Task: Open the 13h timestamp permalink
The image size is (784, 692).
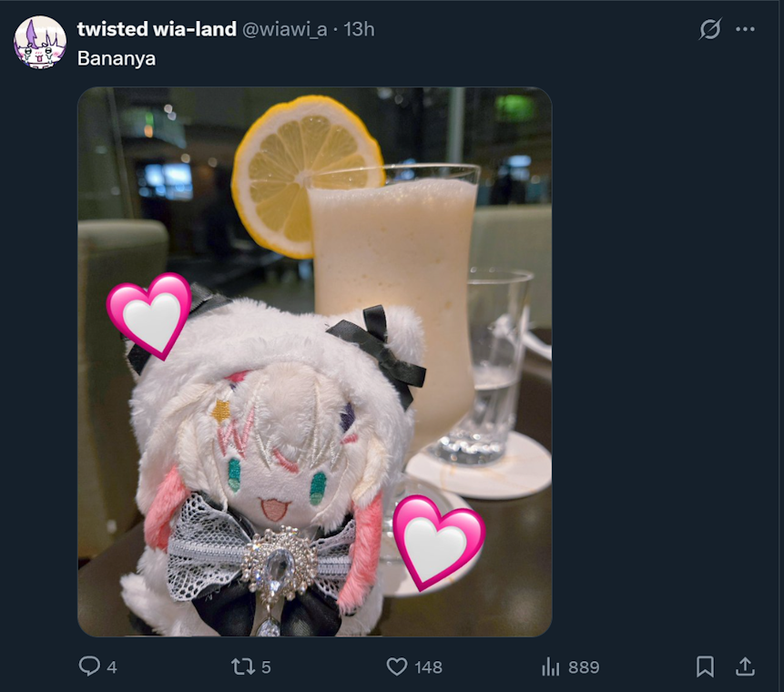Action: [x=359, y=29]
